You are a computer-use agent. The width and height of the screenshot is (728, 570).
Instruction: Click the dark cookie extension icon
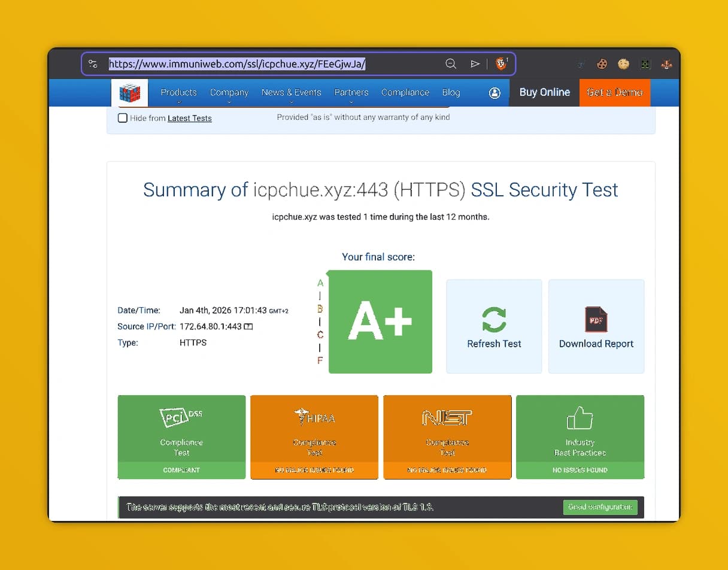click(602, 64)
